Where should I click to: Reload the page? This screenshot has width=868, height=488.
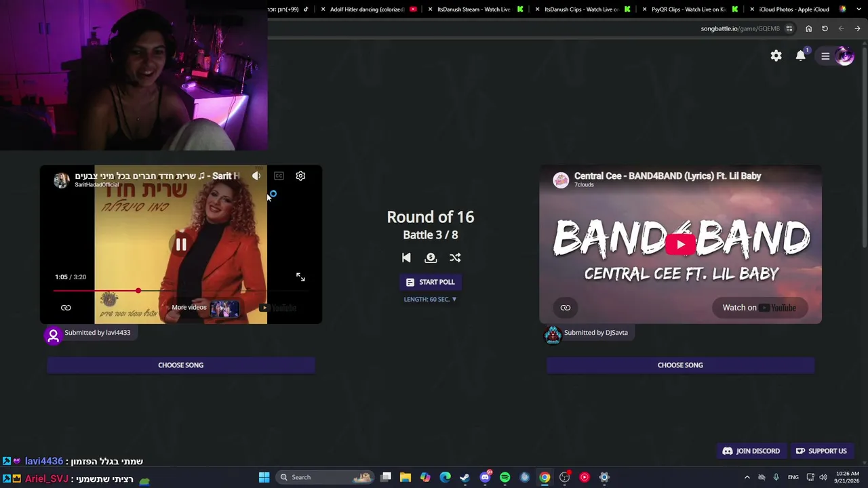(x=825, y=28)
